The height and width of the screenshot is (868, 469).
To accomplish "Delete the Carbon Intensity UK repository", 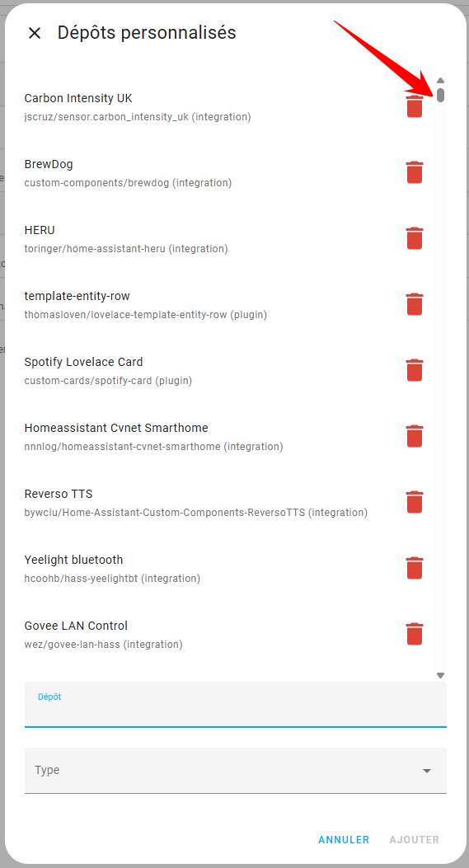I will point(414,106).
